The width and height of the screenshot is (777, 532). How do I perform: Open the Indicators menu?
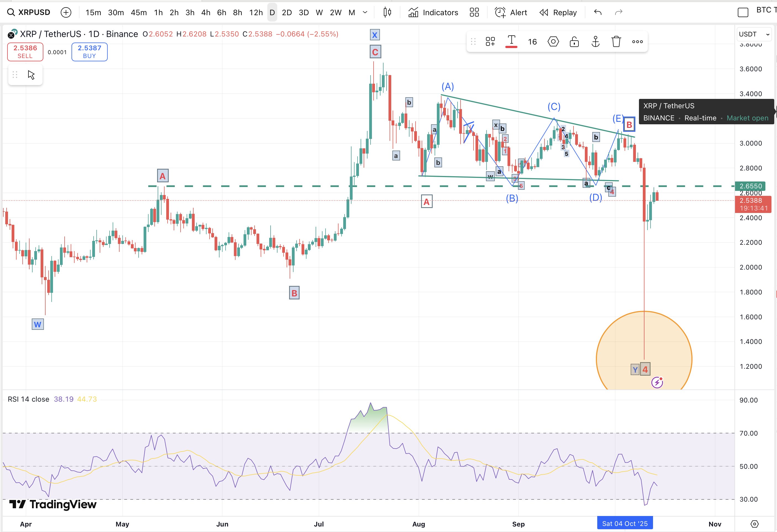[x=433, y=12]
